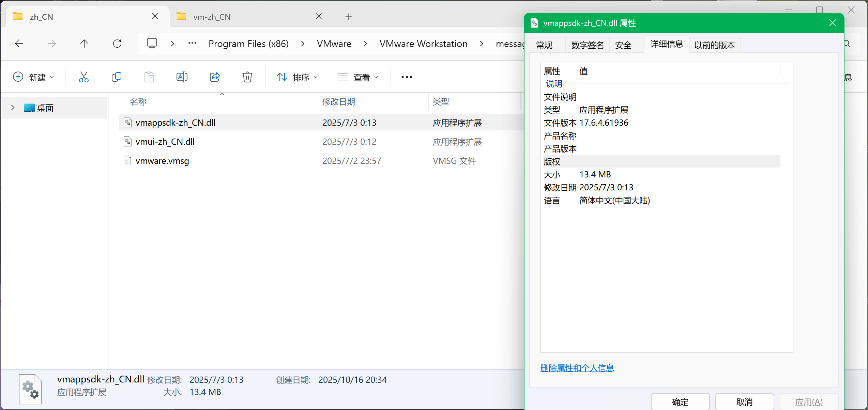Image resolution: width=868 pixels, height=410 pixels.
Task: Switch to the 以前的版本 tab
Action: click(714, 45)
